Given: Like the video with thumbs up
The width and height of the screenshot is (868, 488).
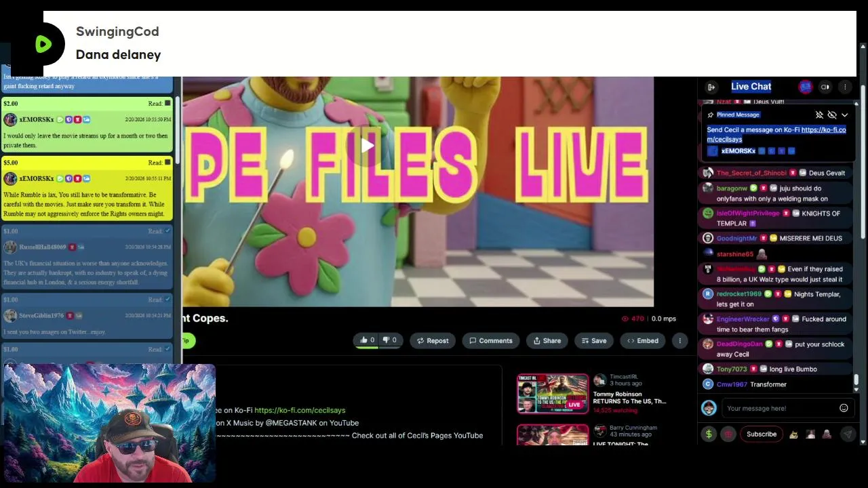Looking at the screenshot, I should click(x=367, y=340).
